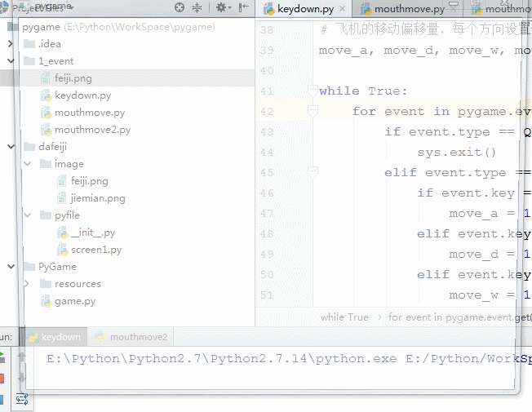Click the 'move_a = 1' code line

[x=490, y=214]
